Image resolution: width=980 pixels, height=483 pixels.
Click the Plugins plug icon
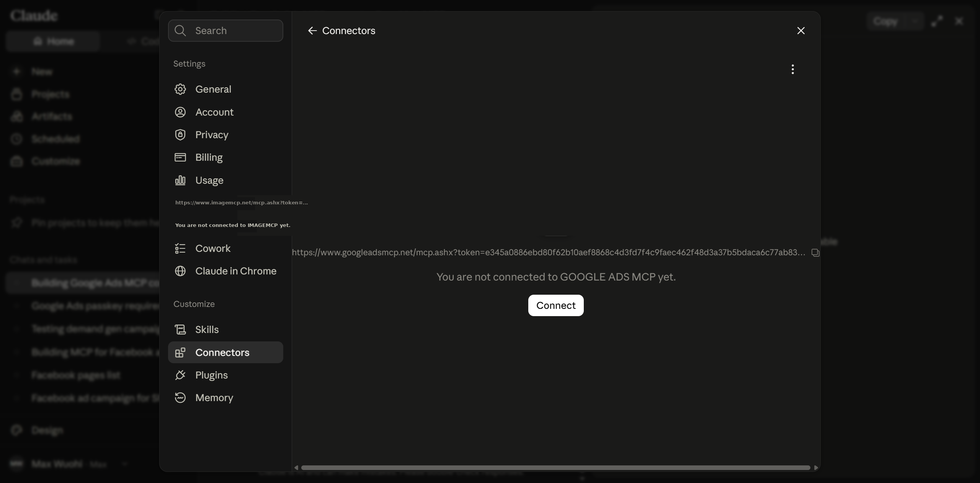tap(180, 375)
